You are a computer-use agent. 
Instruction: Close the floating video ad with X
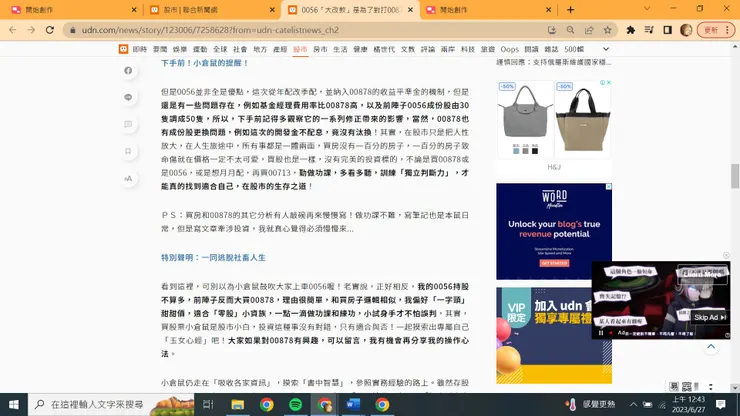[x=726, y=255]
